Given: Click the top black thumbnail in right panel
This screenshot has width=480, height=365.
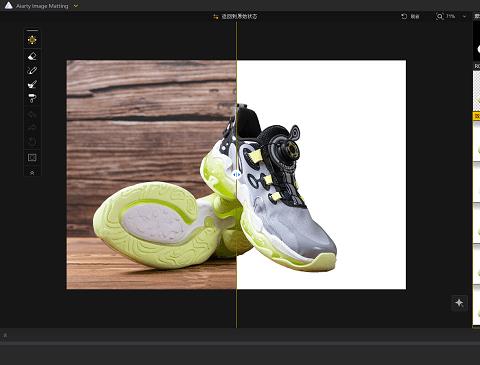Looking at the screenshot, I should click(x=477, y=42).
